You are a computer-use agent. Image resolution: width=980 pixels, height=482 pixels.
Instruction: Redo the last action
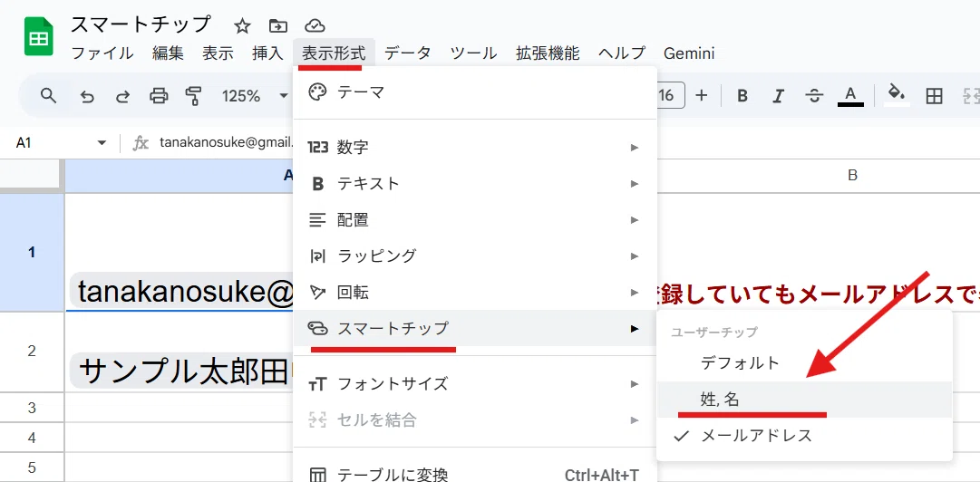(123, 95)
